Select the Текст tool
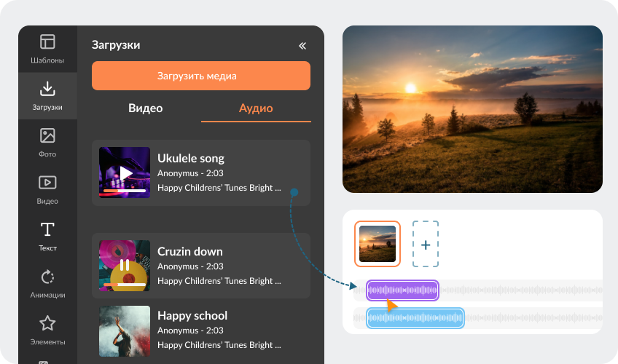 coord(47,237)
